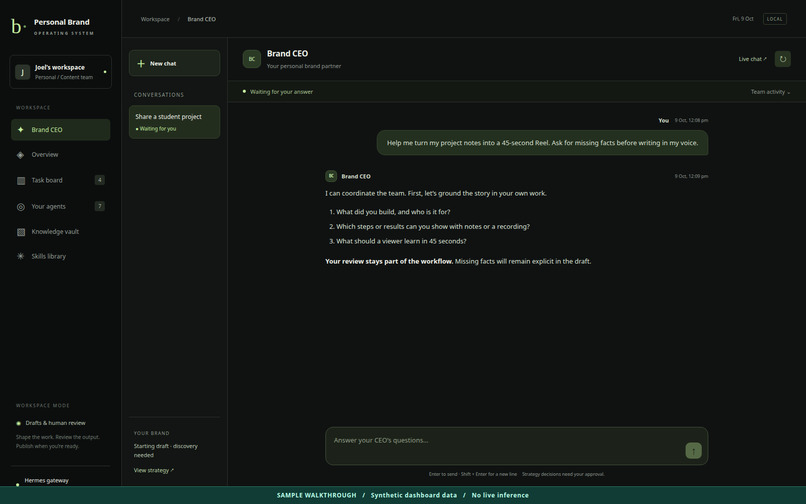Open the Knowledge vault
This screenshot has height=504, width=806.
pyautogui.click(x=61, y=231)
